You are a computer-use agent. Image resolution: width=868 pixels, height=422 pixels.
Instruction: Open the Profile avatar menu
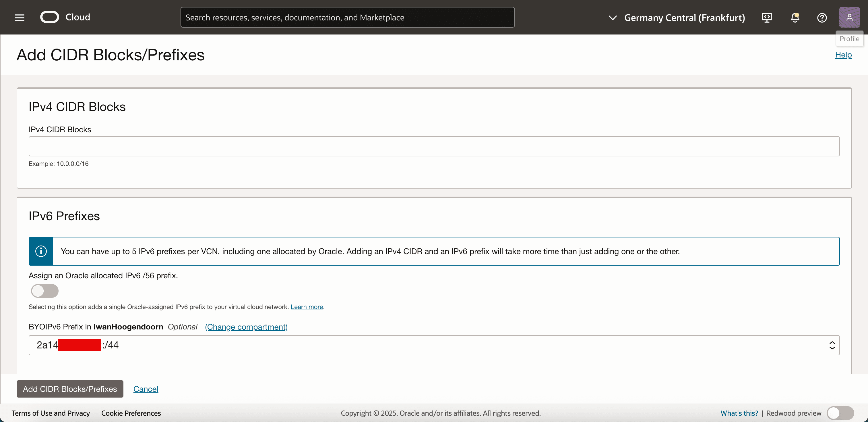point(849,17)
